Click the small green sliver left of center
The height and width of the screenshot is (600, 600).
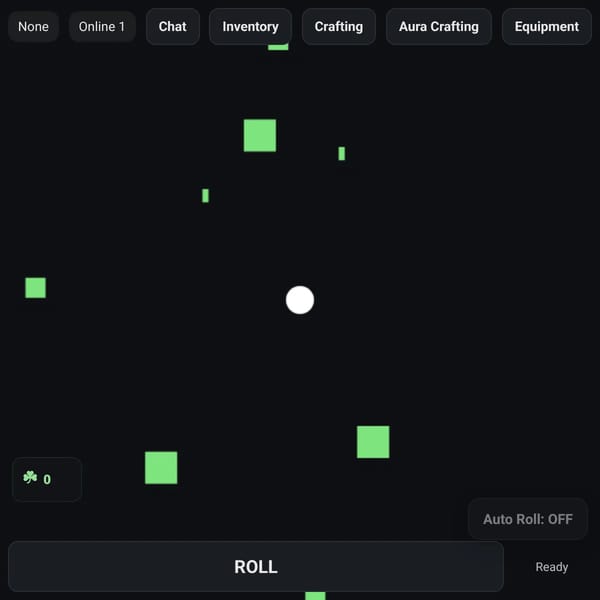tap(205, 196)
